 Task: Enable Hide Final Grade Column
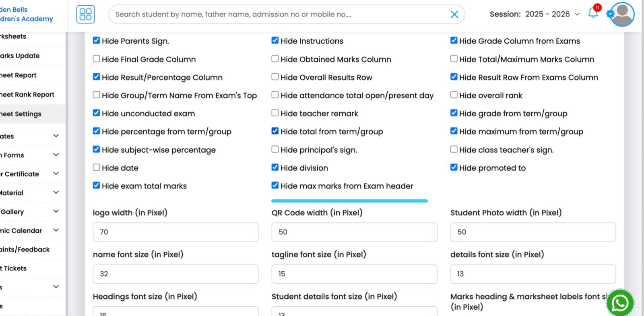click(x=96, y=58)
